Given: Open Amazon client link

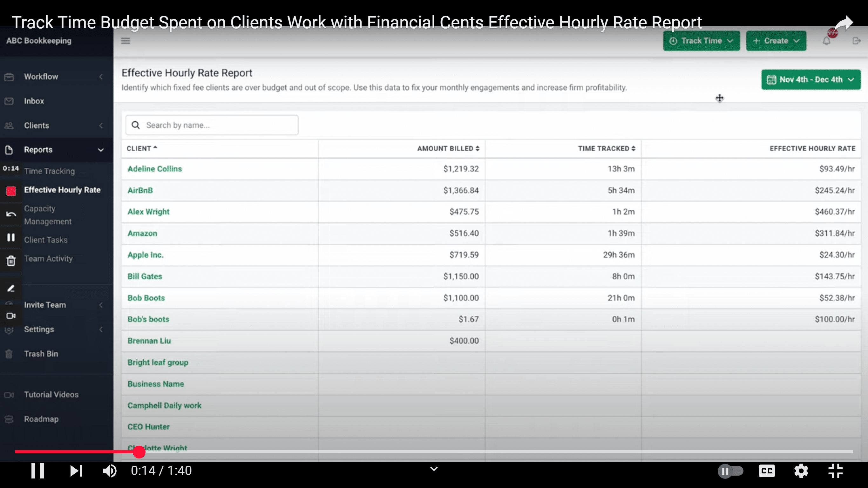Looking at the screenshot, I should click(x=142, y=233).
